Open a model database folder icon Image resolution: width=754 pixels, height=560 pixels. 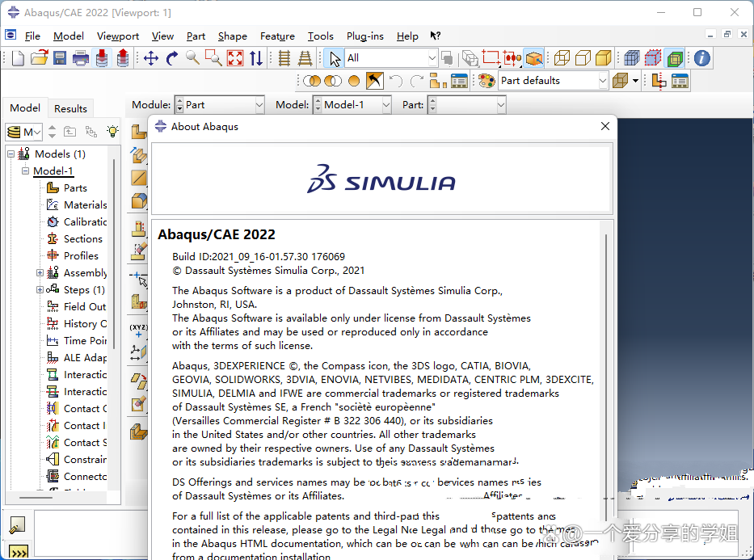39,58
